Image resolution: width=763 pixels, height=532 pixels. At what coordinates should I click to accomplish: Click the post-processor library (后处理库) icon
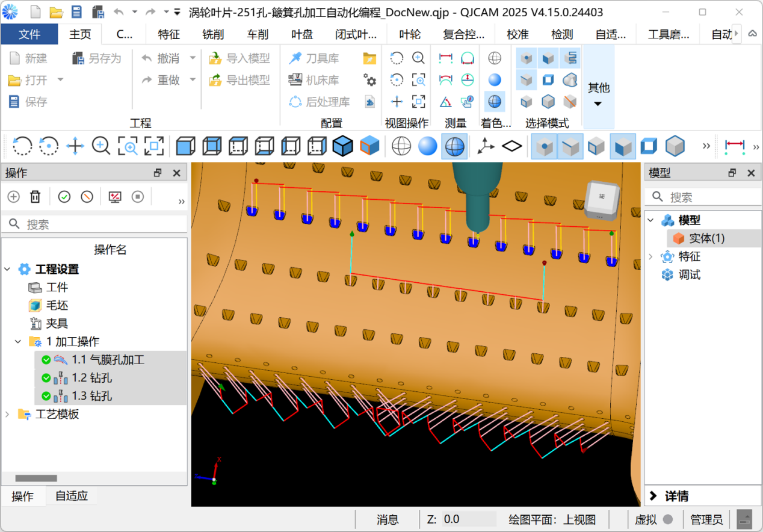295,102
